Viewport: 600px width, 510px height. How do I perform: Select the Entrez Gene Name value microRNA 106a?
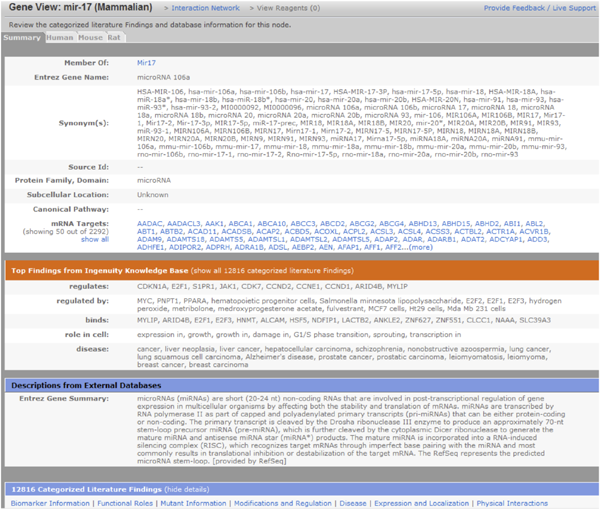tap(163, 77)
